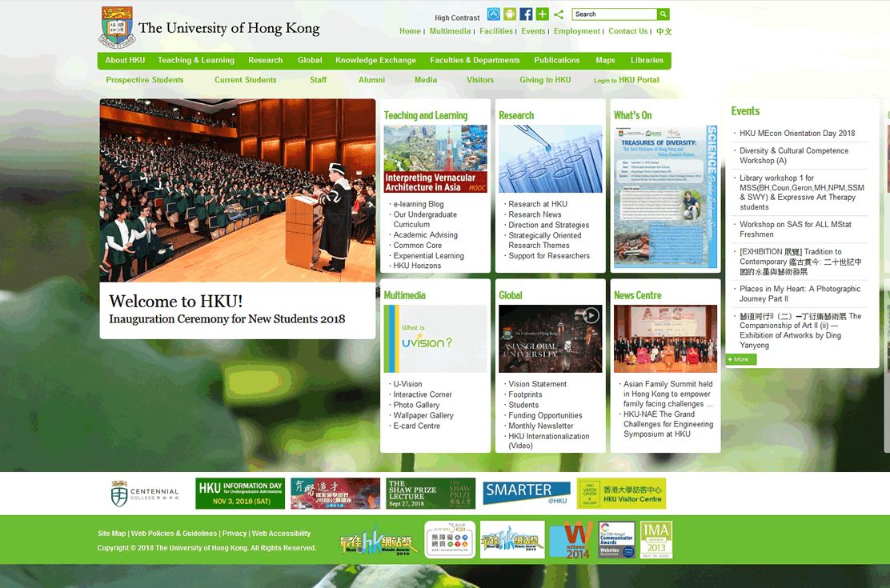Open HKU MEcon Orientation Day 2018 event
Image resolution: width=890 pixels, height=588 pixels.
(797, 134)
